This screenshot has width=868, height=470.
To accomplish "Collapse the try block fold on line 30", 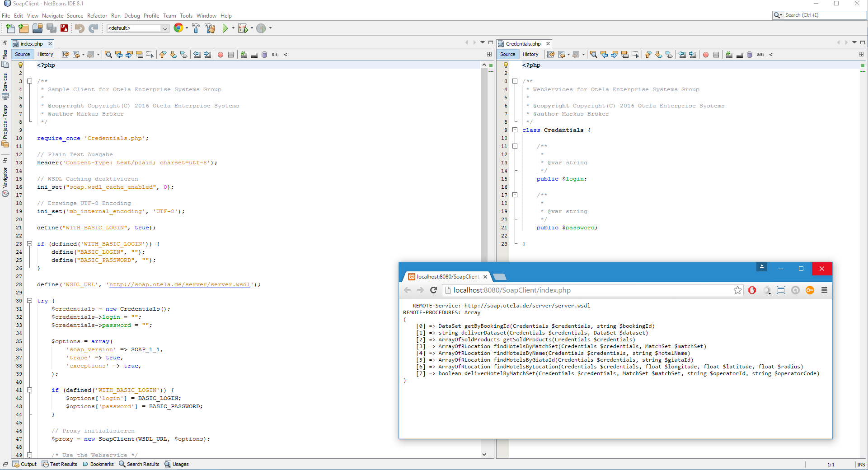I will click(x=30, y=301).
